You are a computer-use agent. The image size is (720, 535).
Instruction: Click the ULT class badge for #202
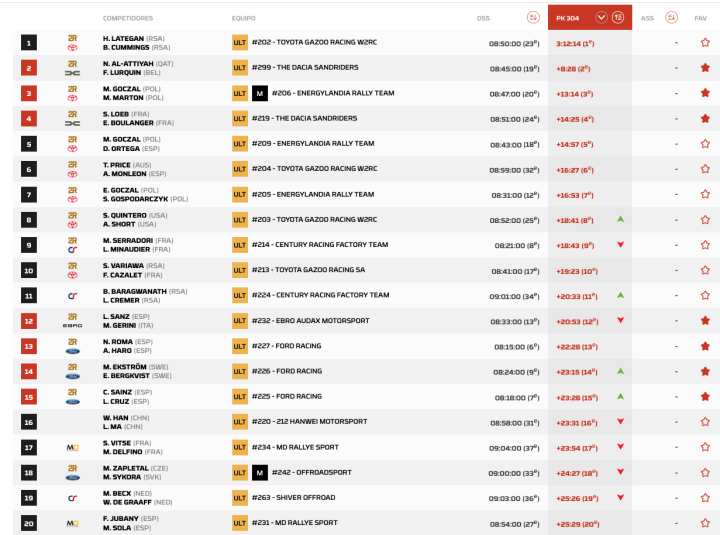tap(239, 43)
